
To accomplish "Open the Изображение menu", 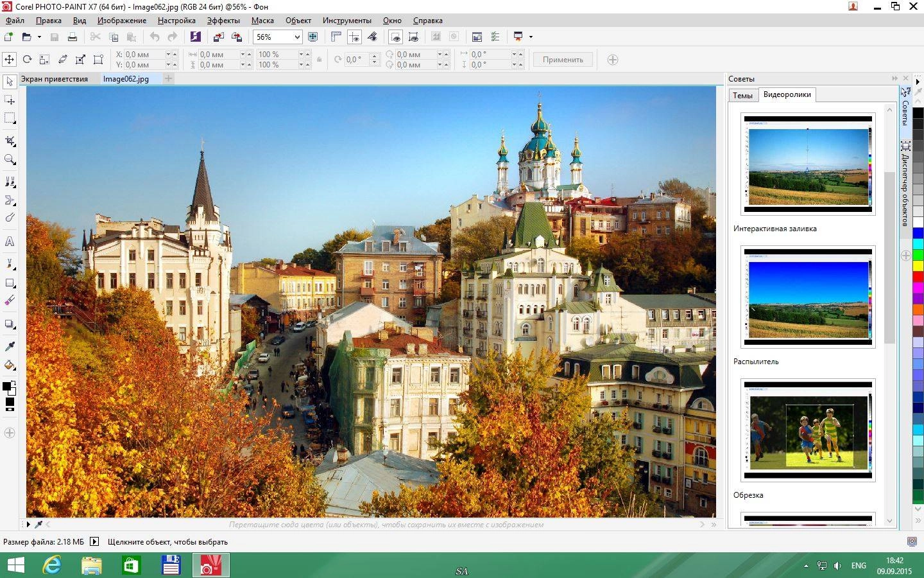I will (122, 21).
